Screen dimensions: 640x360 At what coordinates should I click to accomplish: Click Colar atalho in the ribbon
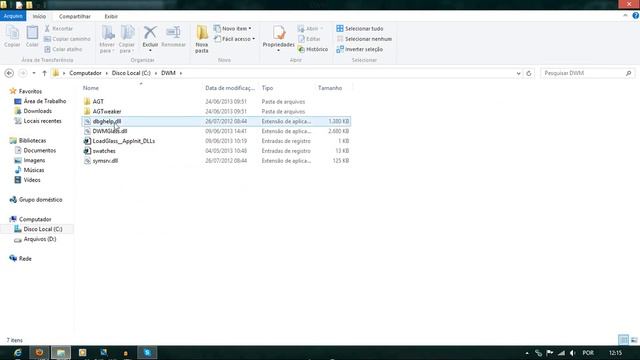coord(63,49)
